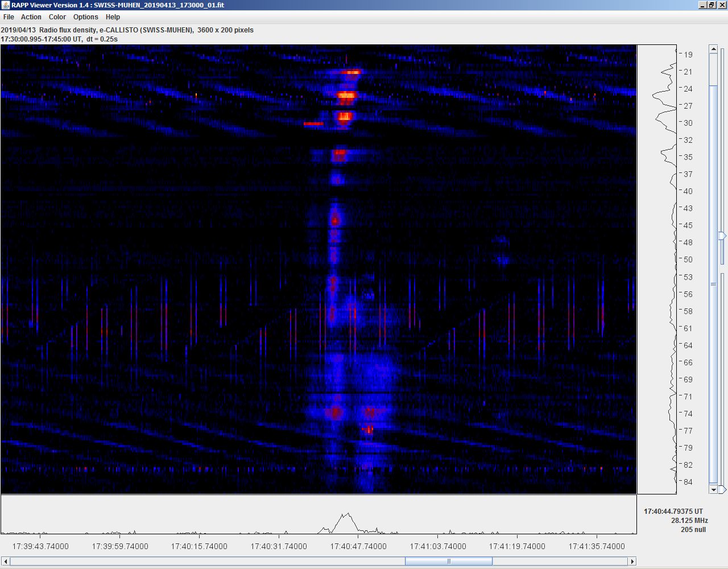
Task: Click the horizontal scrollbar thumb
Action: point(449,562)
